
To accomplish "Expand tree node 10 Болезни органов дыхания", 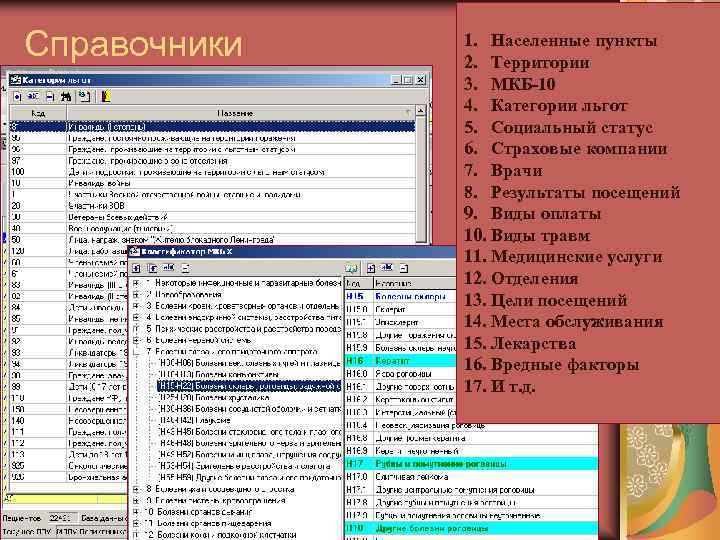I will point(136,512).
